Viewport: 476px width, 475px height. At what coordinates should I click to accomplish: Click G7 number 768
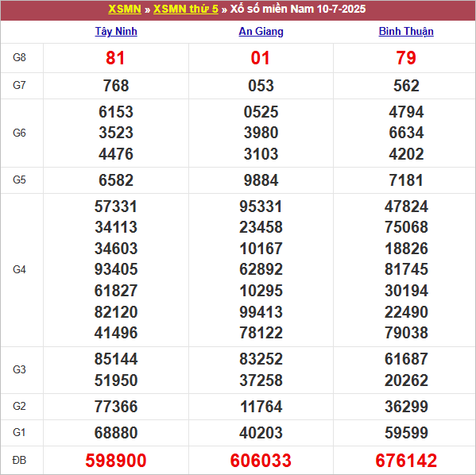pyautogui.click(x=116, y=86)
